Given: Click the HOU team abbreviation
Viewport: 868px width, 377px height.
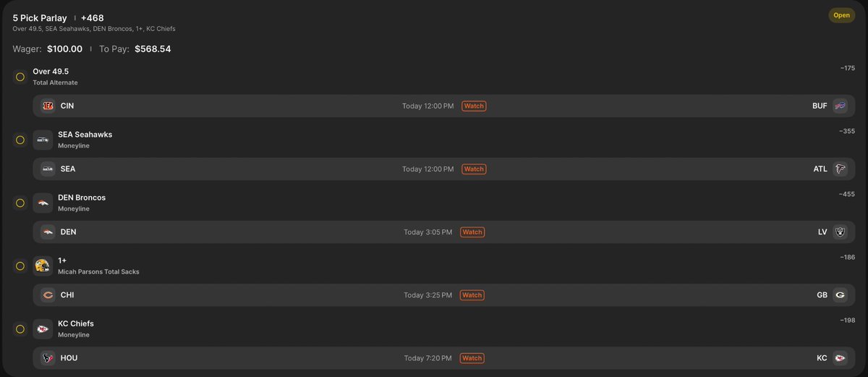Looking at the screenshot, I should pyautogui.click(x=69, y=357).
